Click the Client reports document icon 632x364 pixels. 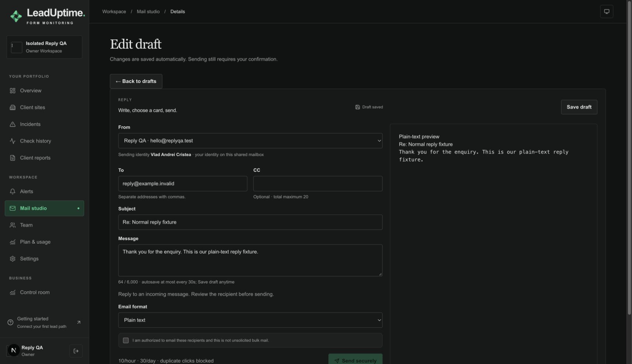click(13, 158)
